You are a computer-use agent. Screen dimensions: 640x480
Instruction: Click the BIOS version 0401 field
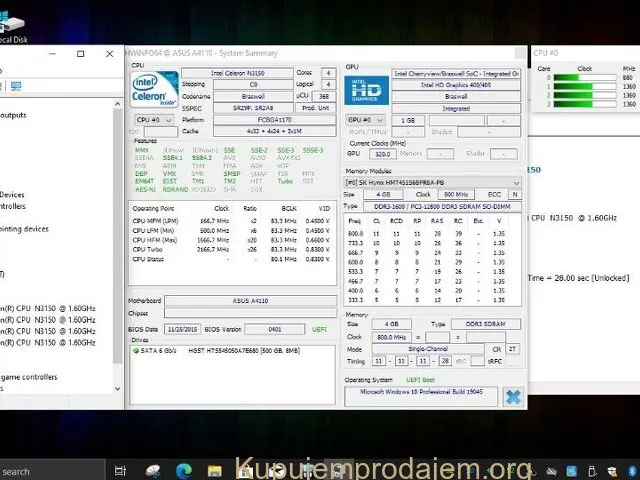[273, 328]
